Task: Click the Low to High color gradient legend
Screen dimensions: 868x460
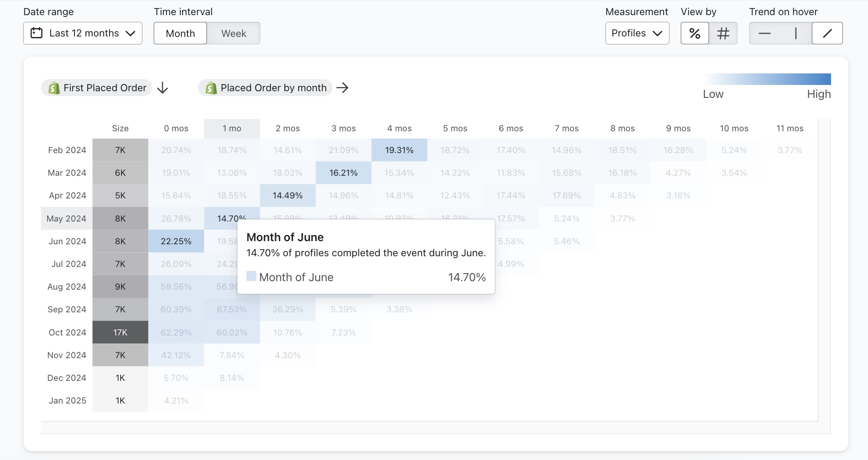Action: 767,79
